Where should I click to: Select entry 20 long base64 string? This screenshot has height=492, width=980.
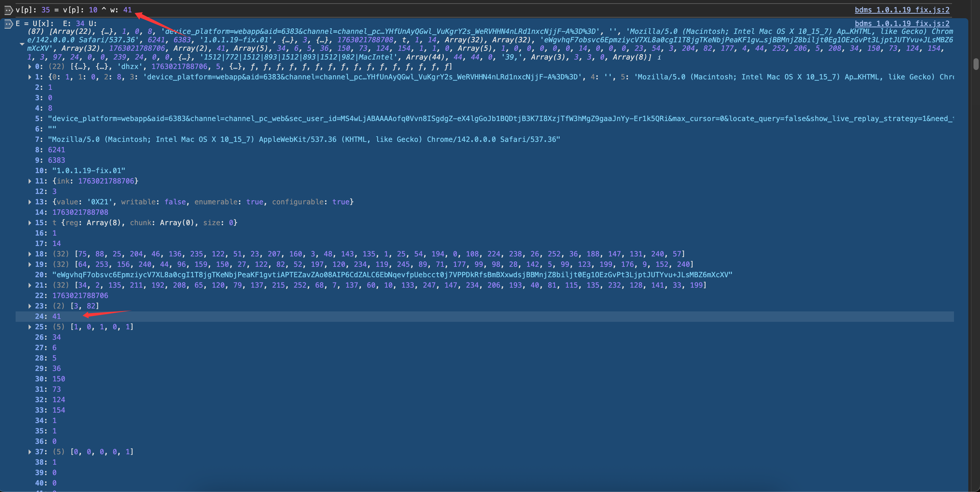point(392,275)
